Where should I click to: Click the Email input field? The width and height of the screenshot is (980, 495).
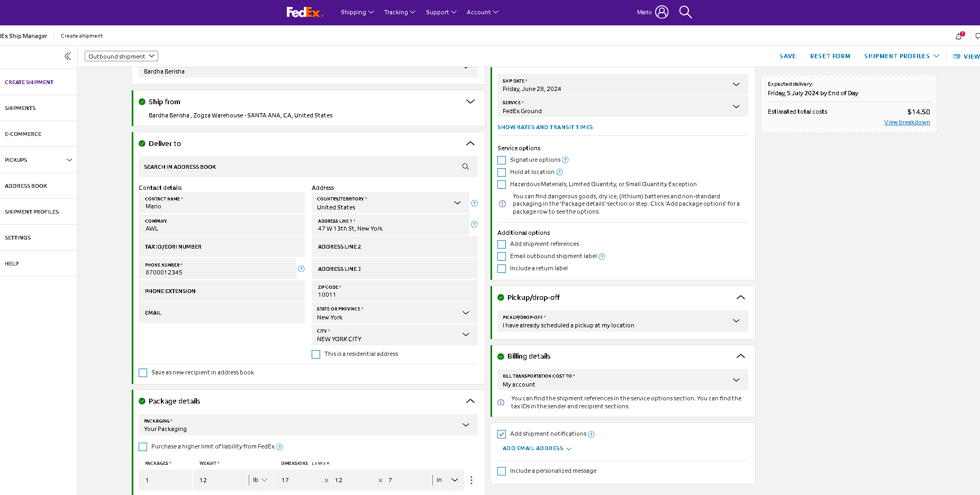(x=222, y=313)
